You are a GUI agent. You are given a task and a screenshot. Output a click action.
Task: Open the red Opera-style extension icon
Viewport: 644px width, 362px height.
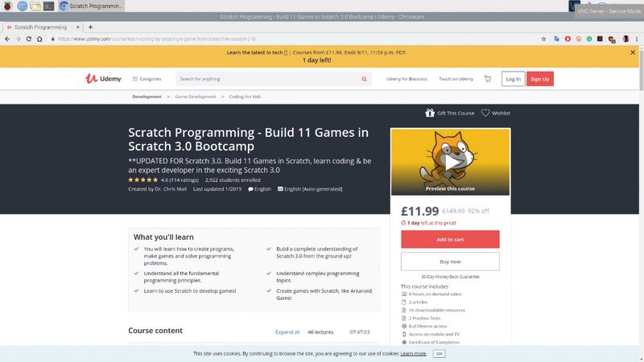pos(568,39)
